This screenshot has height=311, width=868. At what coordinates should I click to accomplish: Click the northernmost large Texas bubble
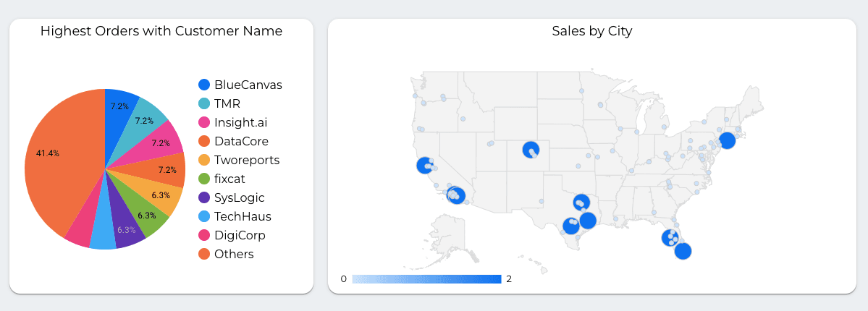(581, 203)
